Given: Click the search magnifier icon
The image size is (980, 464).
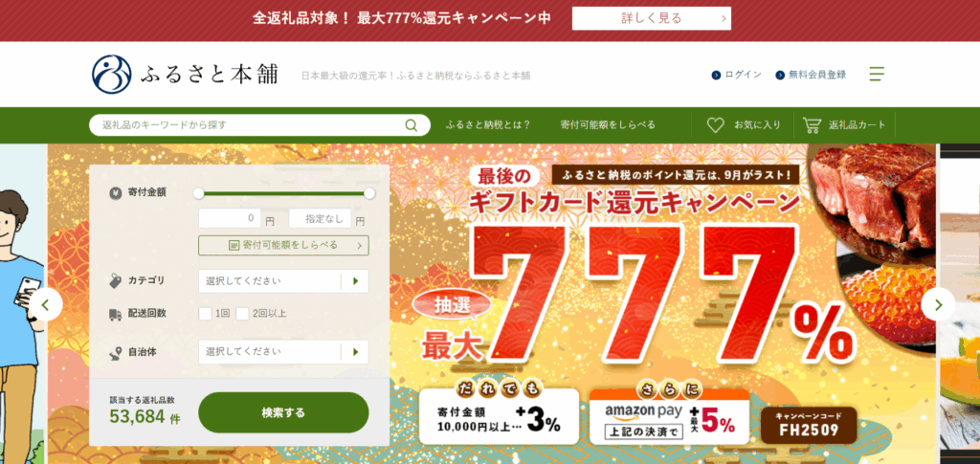Looking at the screenshot, I should coord(411,125).
